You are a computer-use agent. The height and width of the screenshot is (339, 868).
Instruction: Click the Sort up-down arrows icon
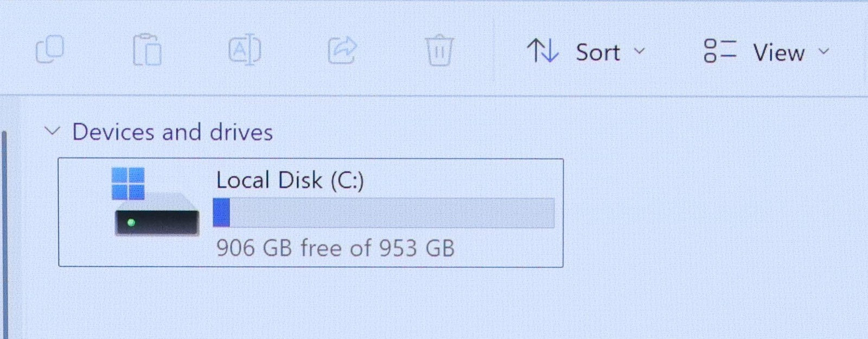tap(542, 51)
